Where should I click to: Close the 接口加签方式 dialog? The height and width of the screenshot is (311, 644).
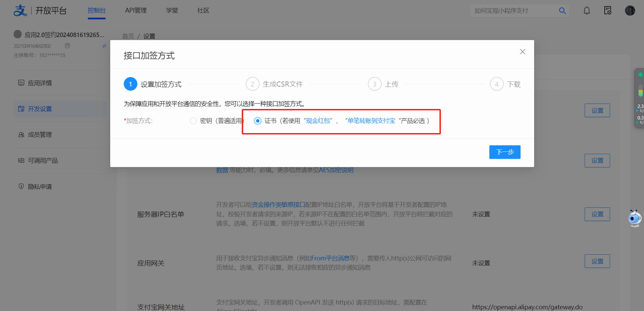[522, 52]
